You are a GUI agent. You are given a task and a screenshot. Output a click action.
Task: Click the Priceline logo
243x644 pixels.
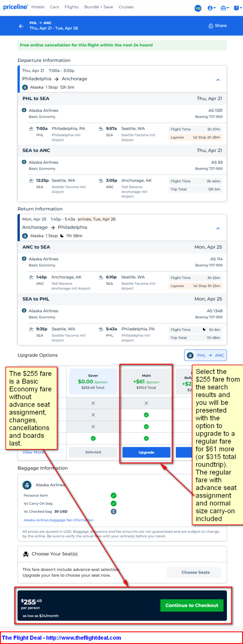pos(16,7)
